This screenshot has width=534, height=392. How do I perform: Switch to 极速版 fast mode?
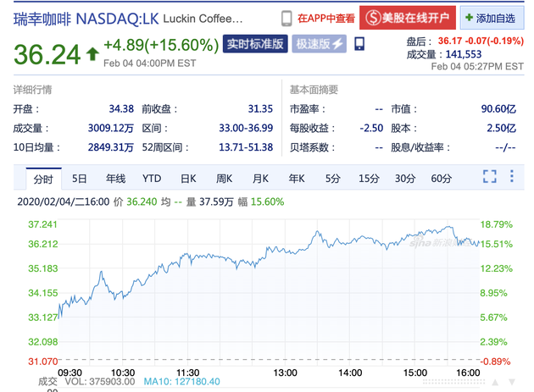pos(319,44)
